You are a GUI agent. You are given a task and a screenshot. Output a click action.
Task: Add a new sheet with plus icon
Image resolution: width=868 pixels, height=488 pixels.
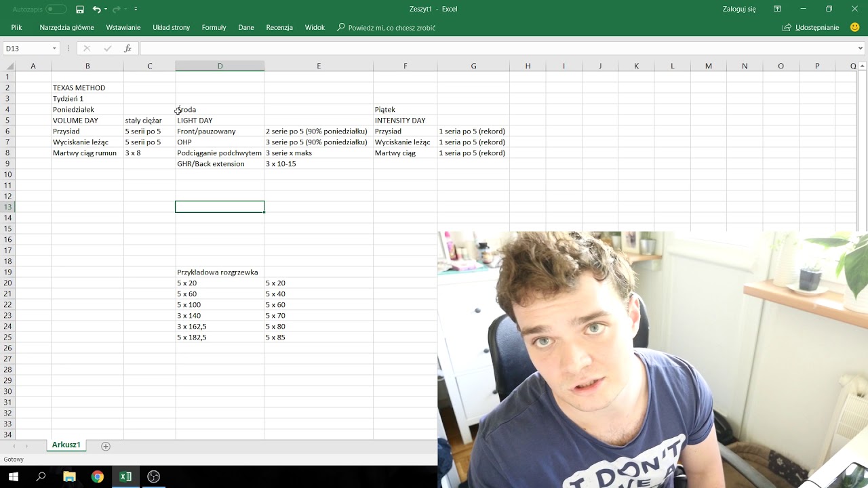105,445
